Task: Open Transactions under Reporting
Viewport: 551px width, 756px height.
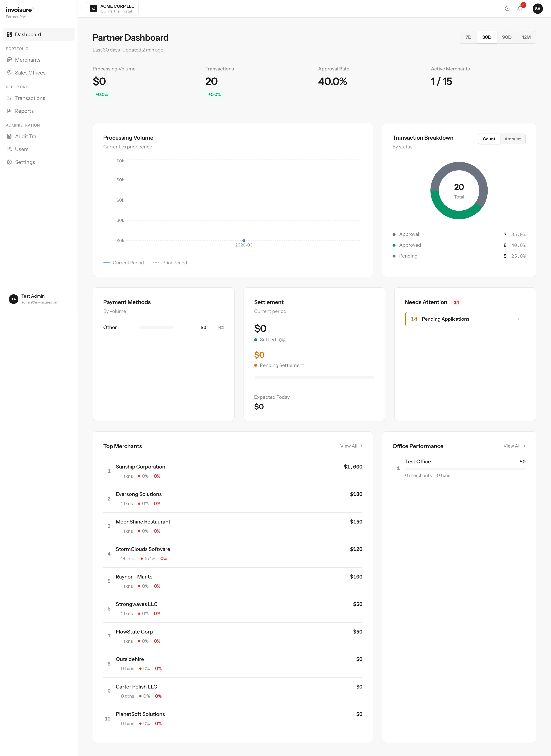Action: click(x=30, y=98)
